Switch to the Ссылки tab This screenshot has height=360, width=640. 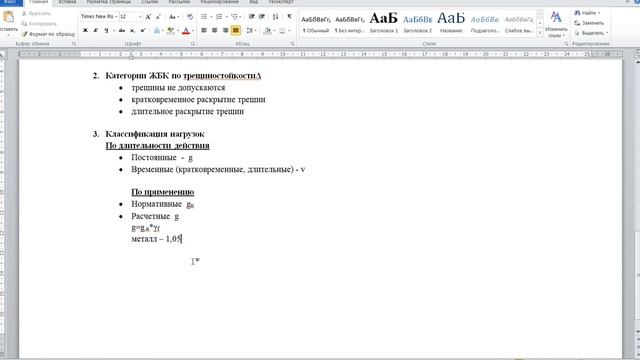pyautogui.click(x=149, y=2)
